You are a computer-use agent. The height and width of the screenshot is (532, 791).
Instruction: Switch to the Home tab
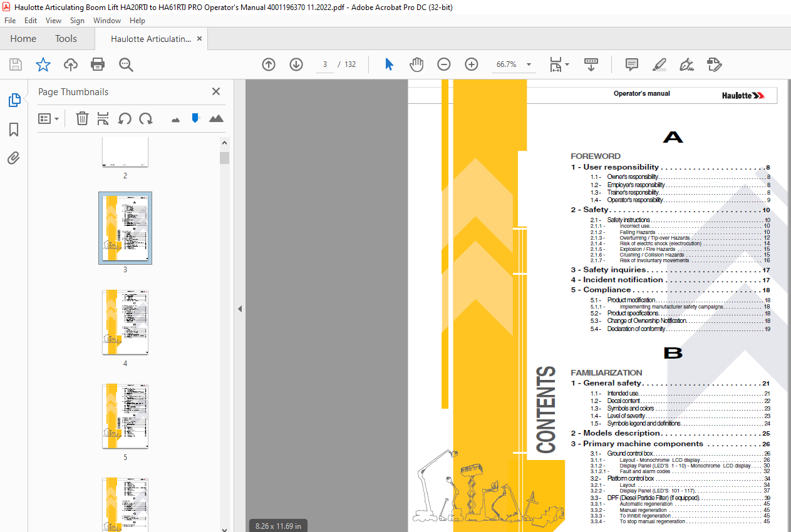[23, 39]
